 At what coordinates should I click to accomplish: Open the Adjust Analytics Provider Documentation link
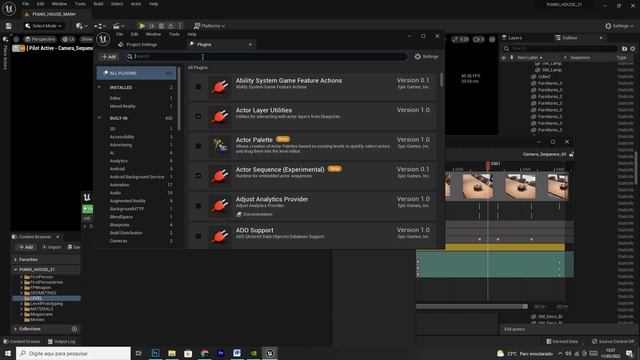pyautogui.click(x=254, y=214)
